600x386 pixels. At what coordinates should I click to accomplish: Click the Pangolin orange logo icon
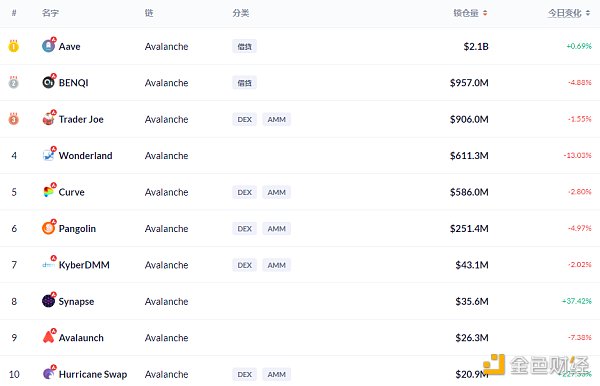pyautogui.click(x=48, y=228)
